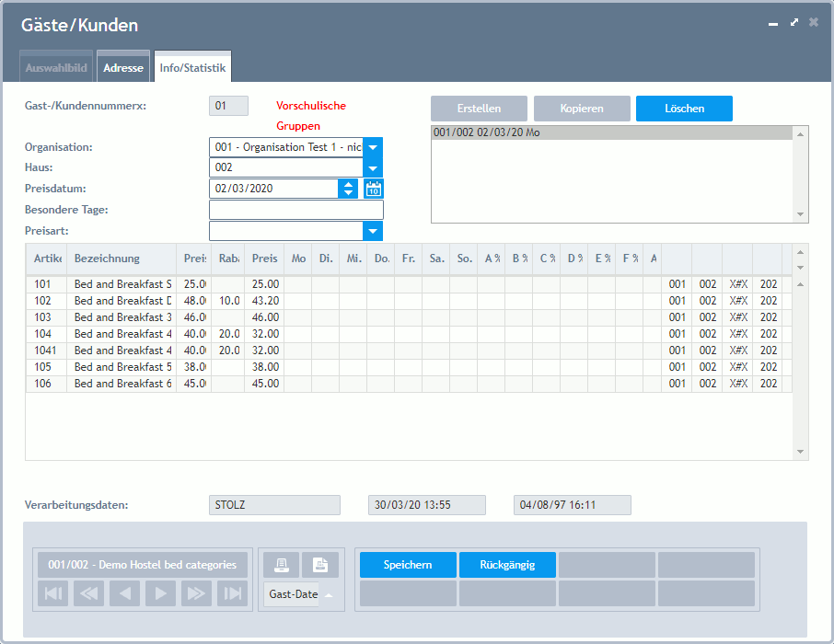Image resolution: width=834 pixels, height=644 pixels.
Task: Click the Rückgängig button
Action: tap(507, 565)
